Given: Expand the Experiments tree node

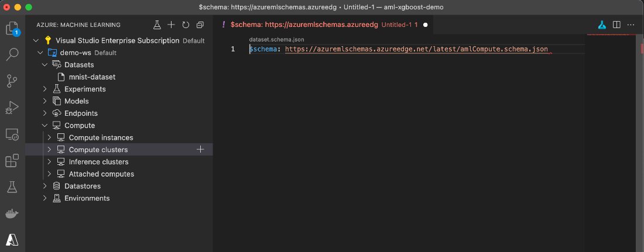Looking at the screenshot, I should click(44, 89).
